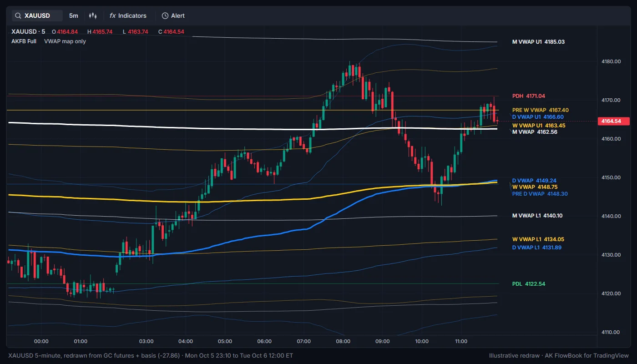
Task: Open the candlestick chart type selector
Action: pos(93,15)
